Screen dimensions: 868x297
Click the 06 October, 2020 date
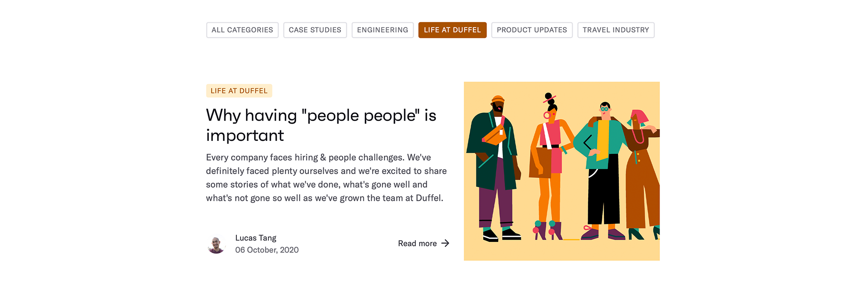point(267,250)
